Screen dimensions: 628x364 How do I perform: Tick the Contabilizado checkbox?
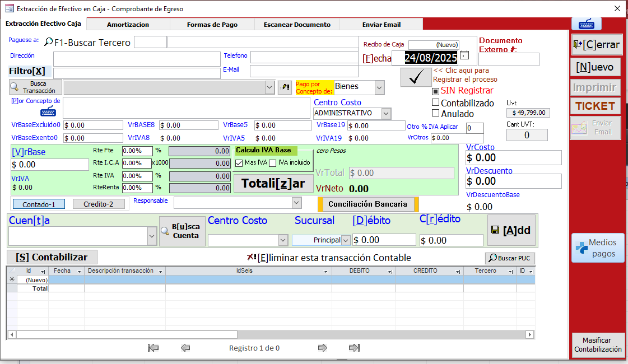pos(435,102)
